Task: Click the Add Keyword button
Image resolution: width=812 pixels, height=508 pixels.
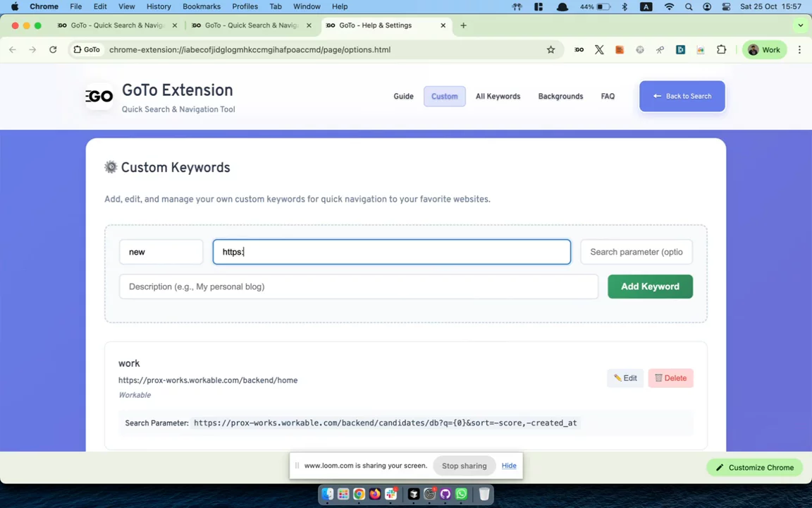Action: [x=650, y=286]
